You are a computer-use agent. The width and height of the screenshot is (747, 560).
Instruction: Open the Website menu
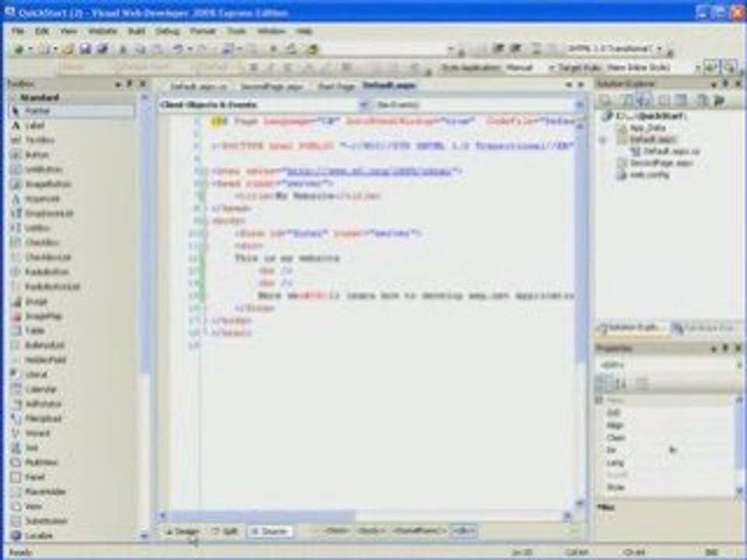(x=103, y=31)
